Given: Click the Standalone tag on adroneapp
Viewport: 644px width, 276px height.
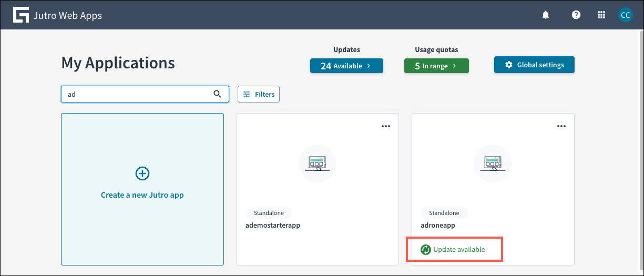Looking at the screenshot, I should 444,213.
